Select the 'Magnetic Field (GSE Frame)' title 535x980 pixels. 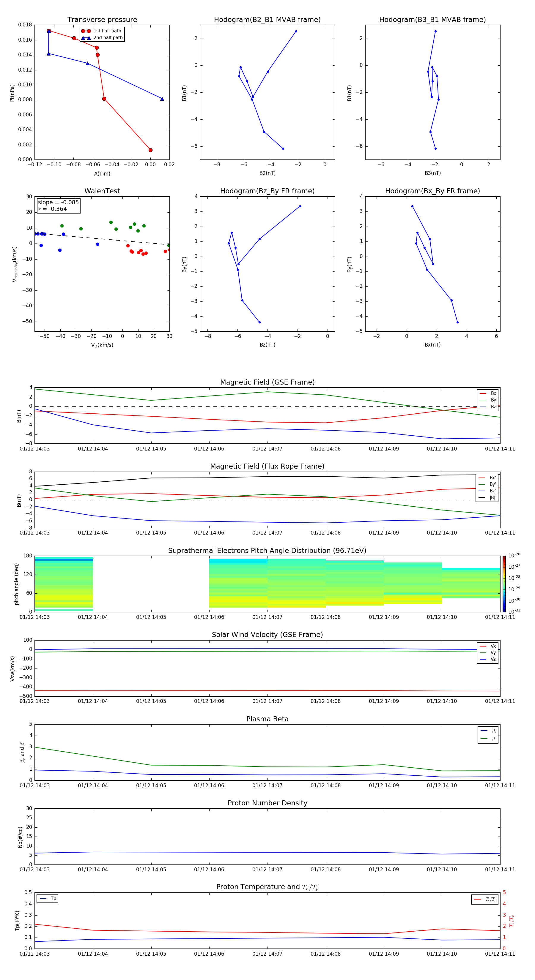pyautogui.click(x=267, y=382)
